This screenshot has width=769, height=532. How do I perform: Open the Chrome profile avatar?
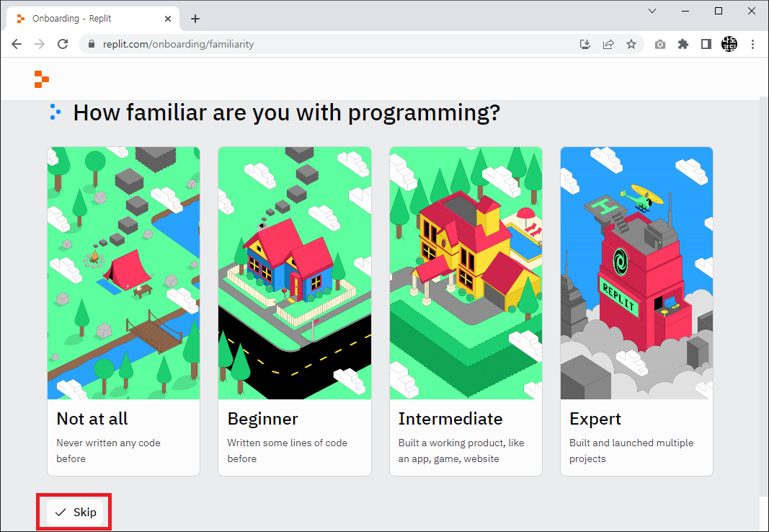(729, 44)
